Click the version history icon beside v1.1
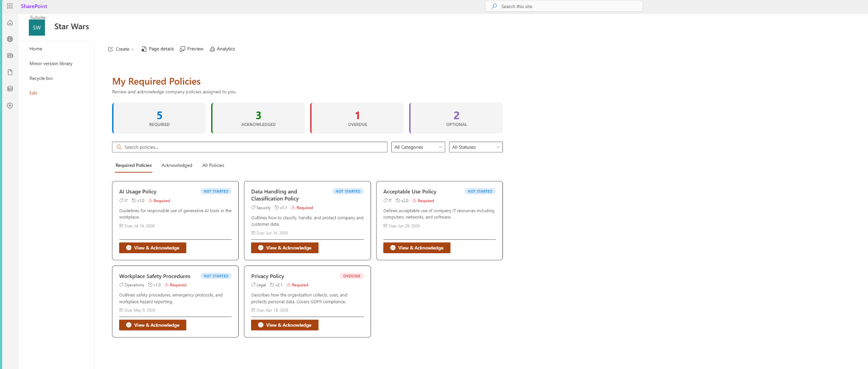The height and width of the screenshot is (369, 868). coord(276,208)
